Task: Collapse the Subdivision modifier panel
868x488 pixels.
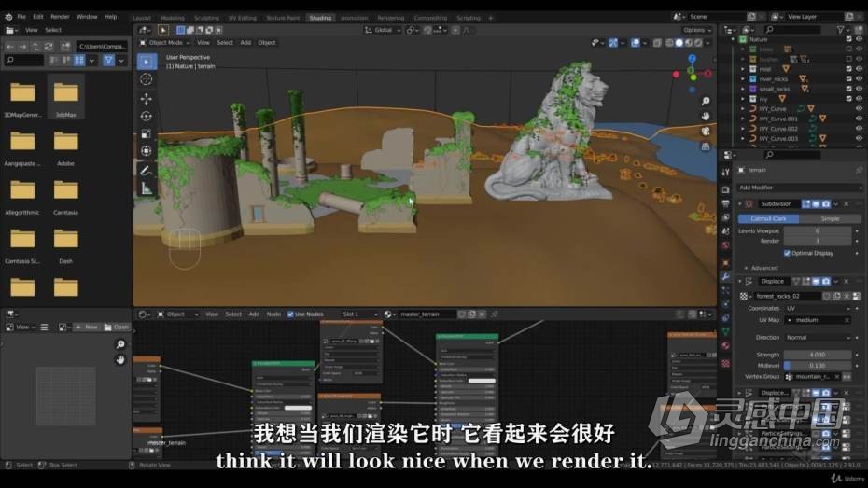Action: [739, 204]
